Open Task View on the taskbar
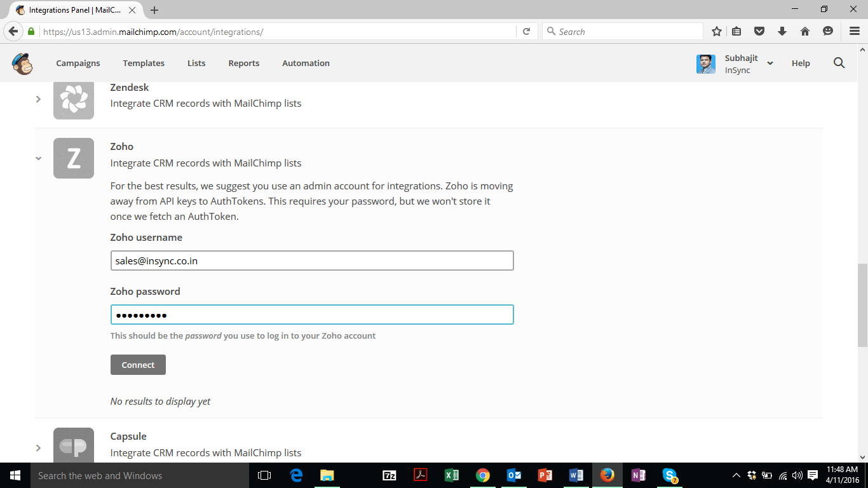The image size is (868, 488). click(x=264, y=475)
